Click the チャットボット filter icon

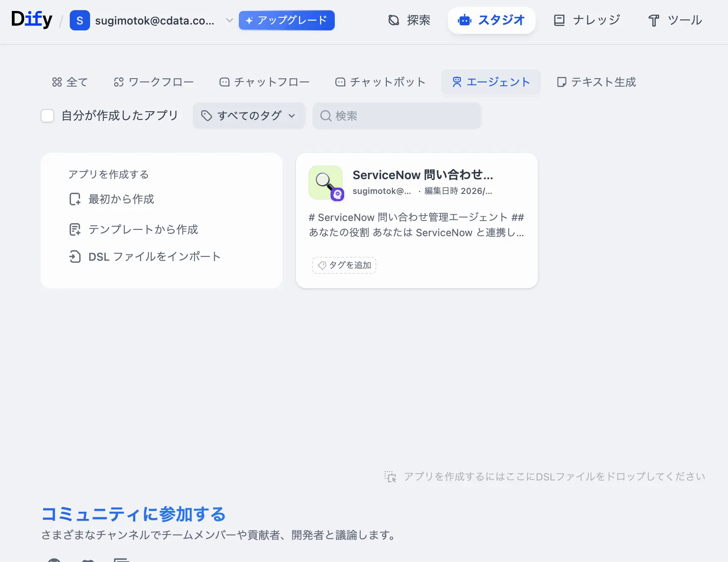(x=340, y=82)
